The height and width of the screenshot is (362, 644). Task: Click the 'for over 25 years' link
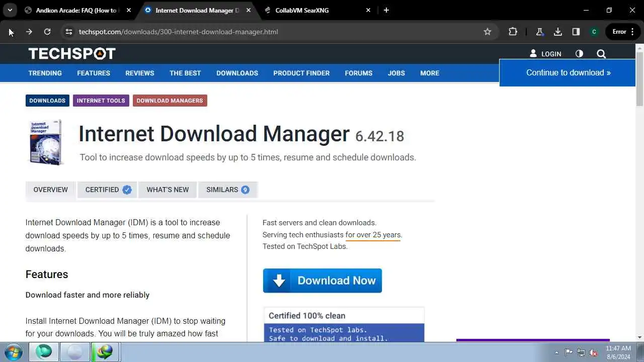click(373, 235)
